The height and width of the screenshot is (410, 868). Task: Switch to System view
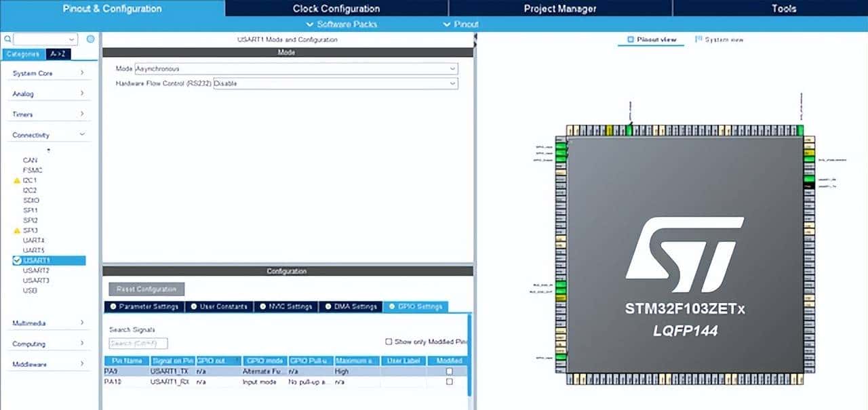coord(719,39)
